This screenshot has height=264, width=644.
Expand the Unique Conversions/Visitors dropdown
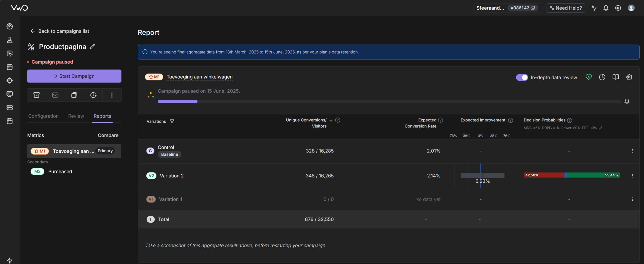[x=331, y=121]
